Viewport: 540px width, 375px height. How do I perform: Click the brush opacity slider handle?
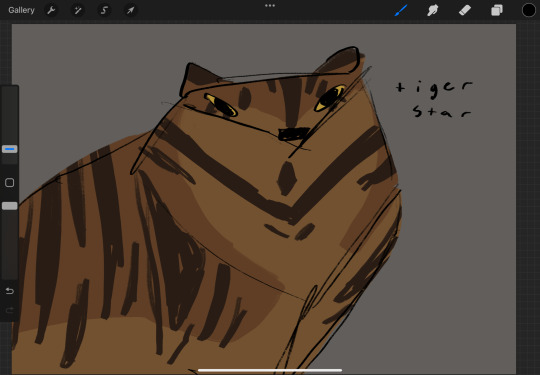click(x=10, y=206)
